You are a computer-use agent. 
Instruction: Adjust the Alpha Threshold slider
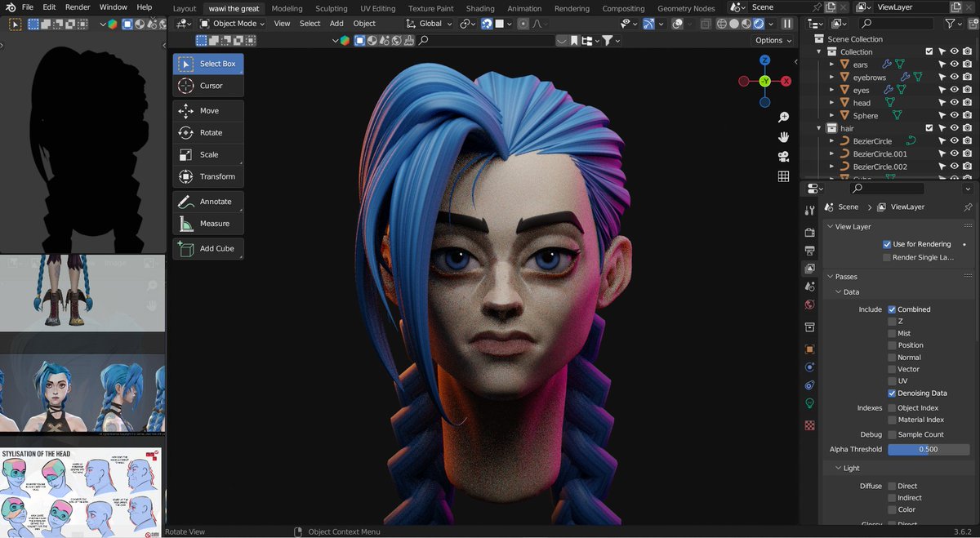(x=929, y=449)
